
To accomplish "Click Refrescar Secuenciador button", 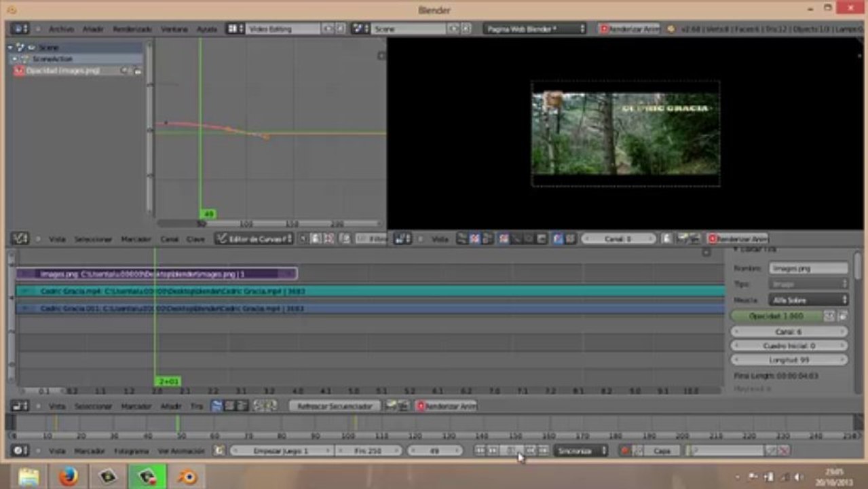I will coord(335,406).
